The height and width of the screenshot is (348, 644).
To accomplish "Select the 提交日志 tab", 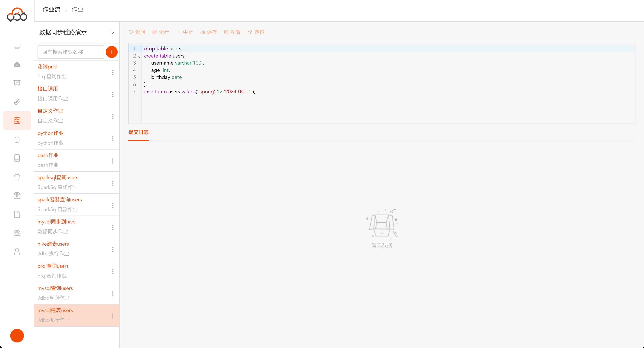I will (x=138, y=132).
